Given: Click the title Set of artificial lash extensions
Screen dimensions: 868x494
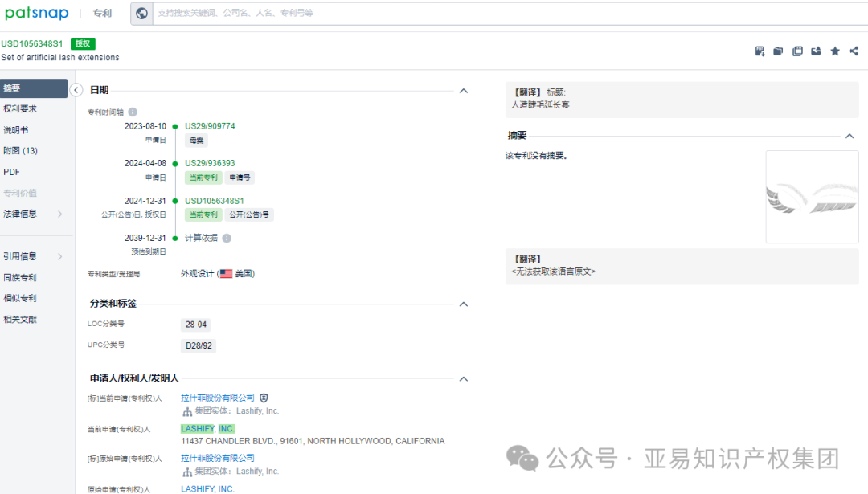Looking at the screenshot, I should click(59, 58).
